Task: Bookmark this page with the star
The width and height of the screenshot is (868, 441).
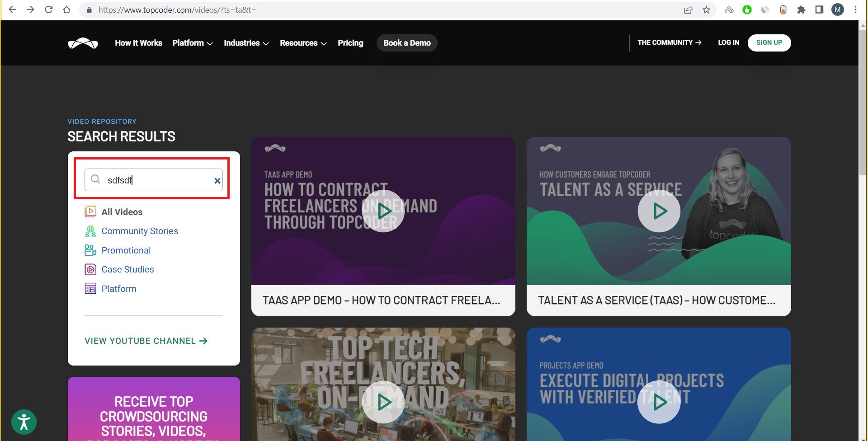Action: click(706, 10)
